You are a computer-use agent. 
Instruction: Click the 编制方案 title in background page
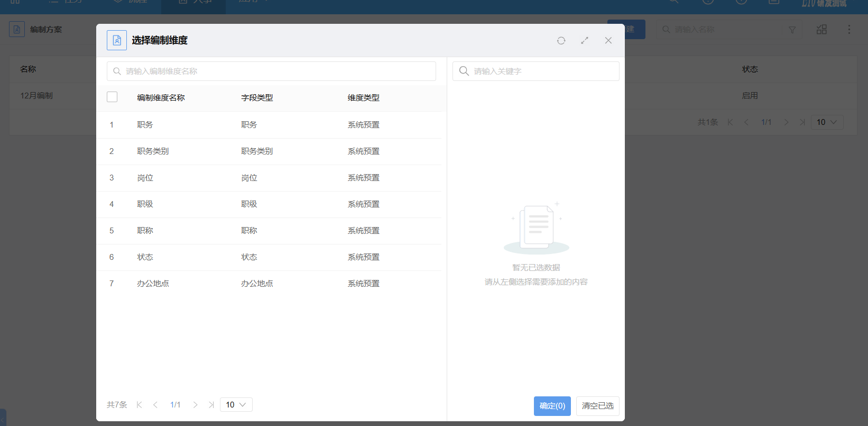(x=46, y=30)
